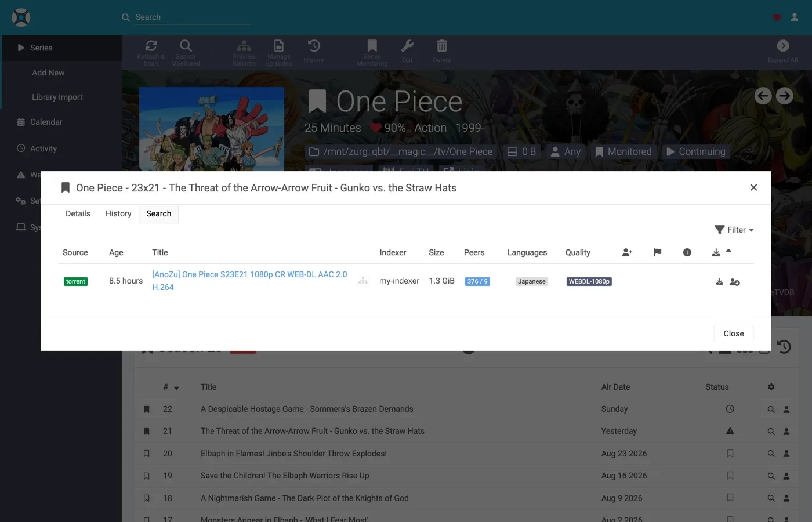Sort by rejections exclamation column

tap(687, 252)
